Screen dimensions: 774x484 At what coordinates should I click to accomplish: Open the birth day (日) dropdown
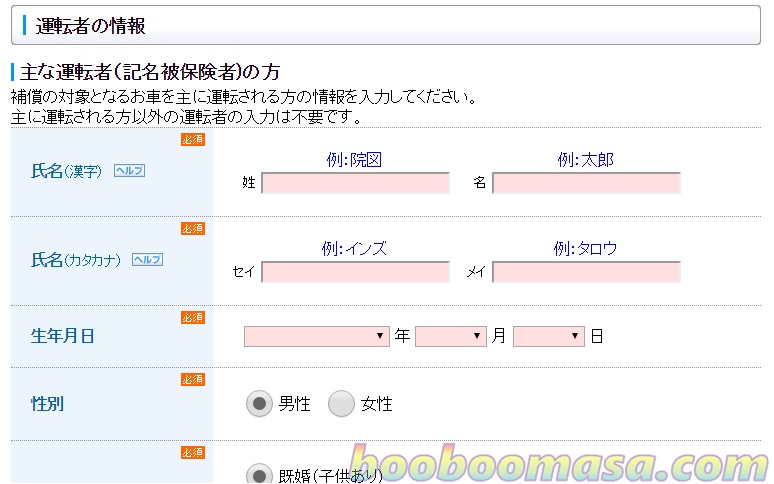(x=548, y=336)
